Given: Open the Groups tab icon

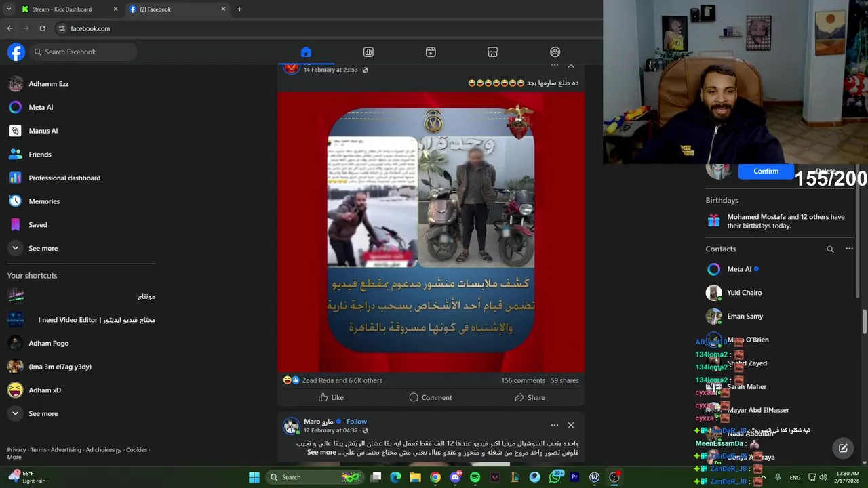Looking at the screenshot, I should pos(555,52).
